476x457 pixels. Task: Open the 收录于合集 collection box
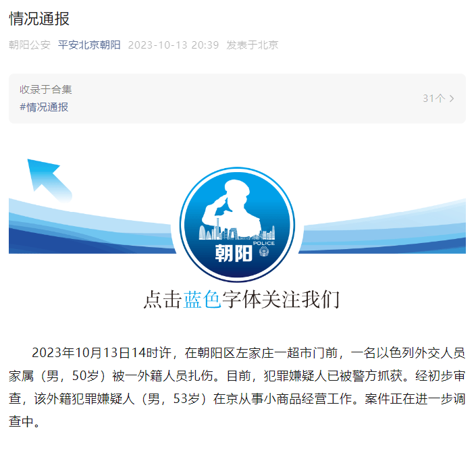click(236, 99)
